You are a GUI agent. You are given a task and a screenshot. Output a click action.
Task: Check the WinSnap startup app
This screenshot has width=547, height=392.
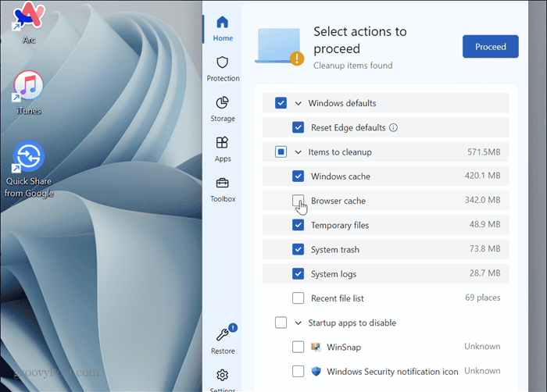(x=298, y=347)
